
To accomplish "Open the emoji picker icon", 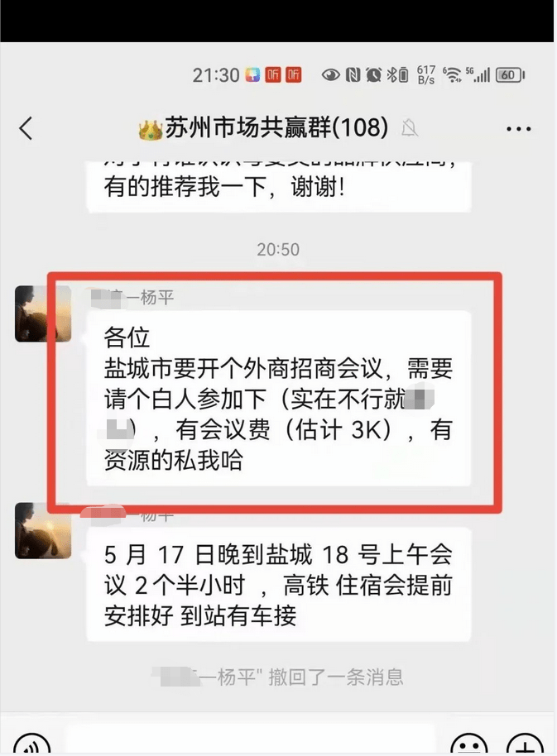I will [x=468, y=744].
